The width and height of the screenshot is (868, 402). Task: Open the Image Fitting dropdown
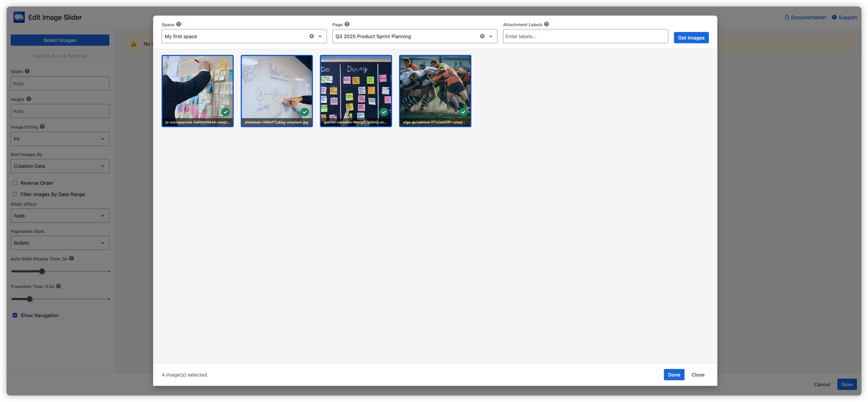[60, 138]
